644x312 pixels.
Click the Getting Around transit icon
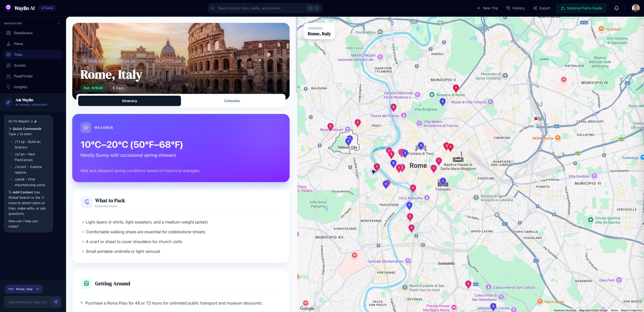86,283
